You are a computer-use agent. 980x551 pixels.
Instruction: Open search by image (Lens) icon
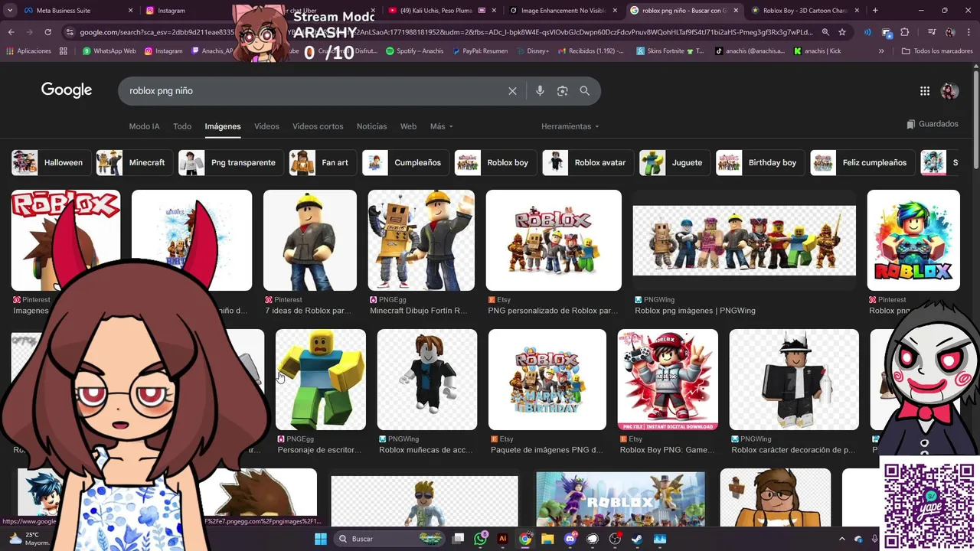coord(562,91)
